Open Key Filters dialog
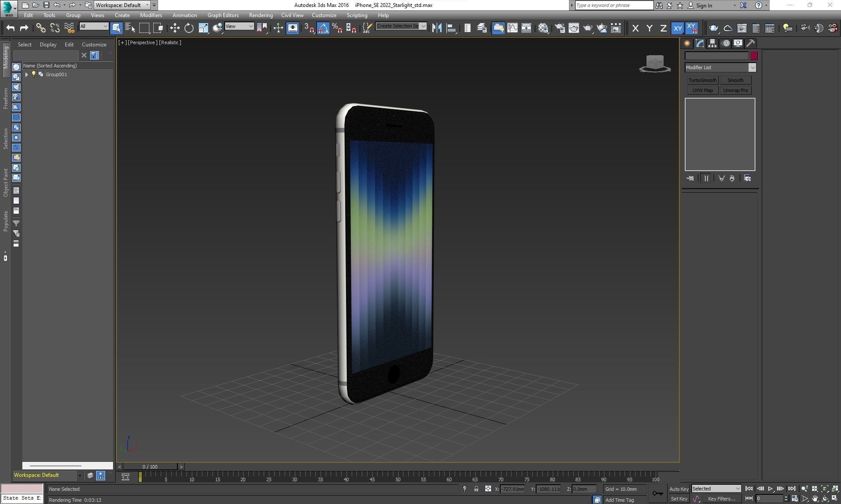841x504 pixels. tap(721, 499)
